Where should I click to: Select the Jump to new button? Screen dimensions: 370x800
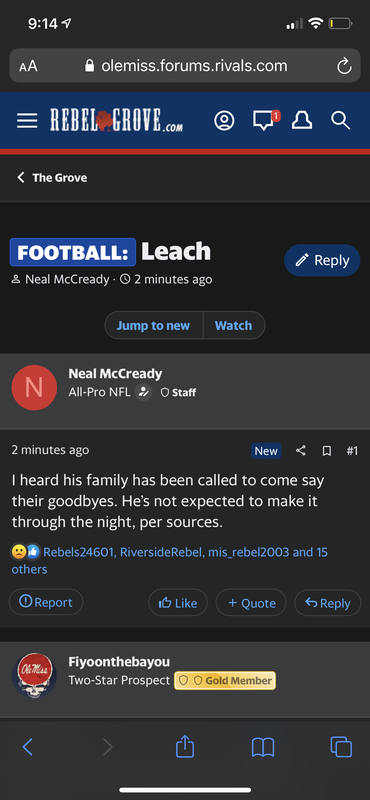(x=154, y=326)
